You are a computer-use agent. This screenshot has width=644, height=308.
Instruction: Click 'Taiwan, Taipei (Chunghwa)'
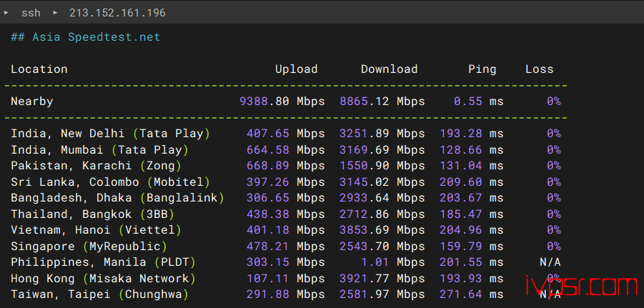(x=100, y=294)
